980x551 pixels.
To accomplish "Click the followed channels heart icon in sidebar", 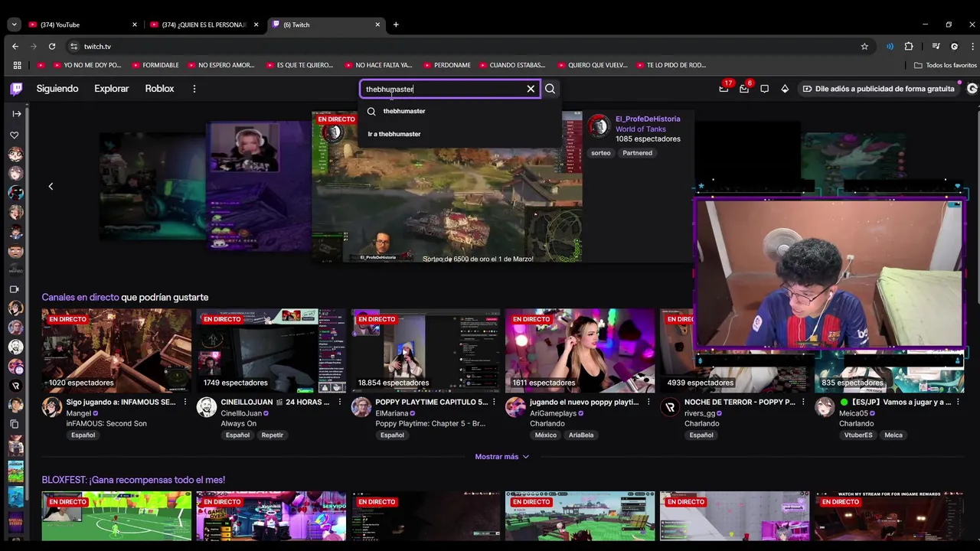I will pos(15,135).
